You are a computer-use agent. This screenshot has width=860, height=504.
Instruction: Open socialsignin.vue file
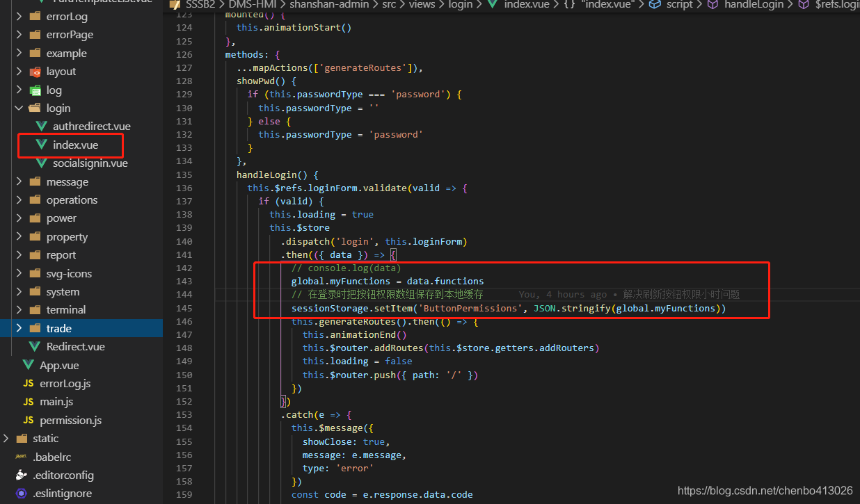(90, 163)
